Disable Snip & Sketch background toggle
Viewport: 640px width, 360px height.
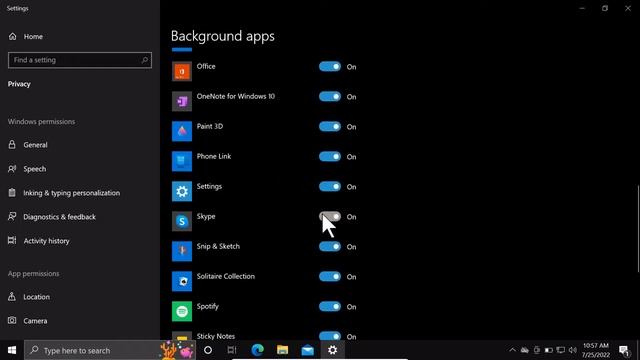point(330,247)
